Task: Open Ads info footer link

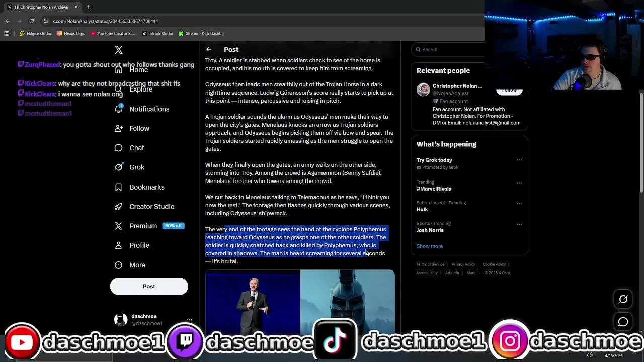Action: [452, 273]
